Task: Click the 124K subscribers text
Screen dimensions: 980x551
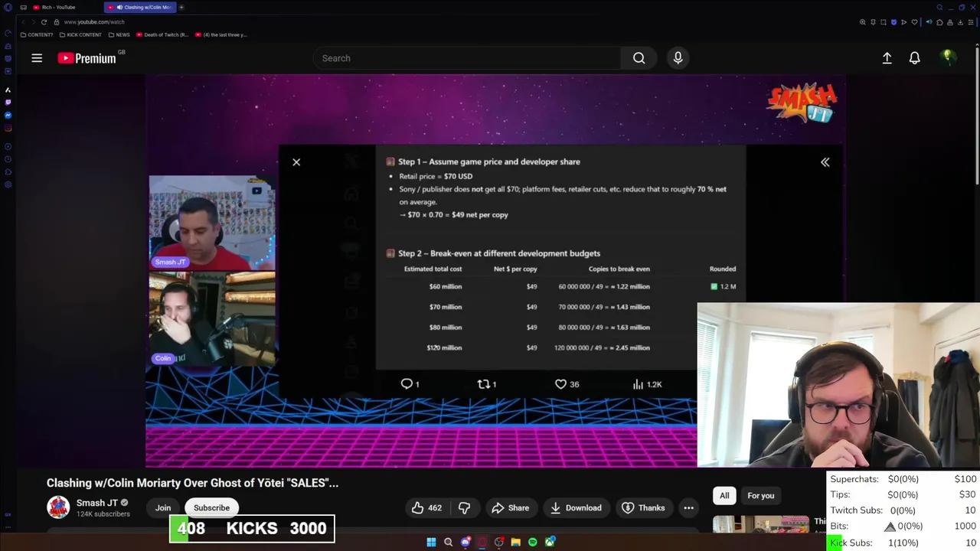Action: [103, 514]
